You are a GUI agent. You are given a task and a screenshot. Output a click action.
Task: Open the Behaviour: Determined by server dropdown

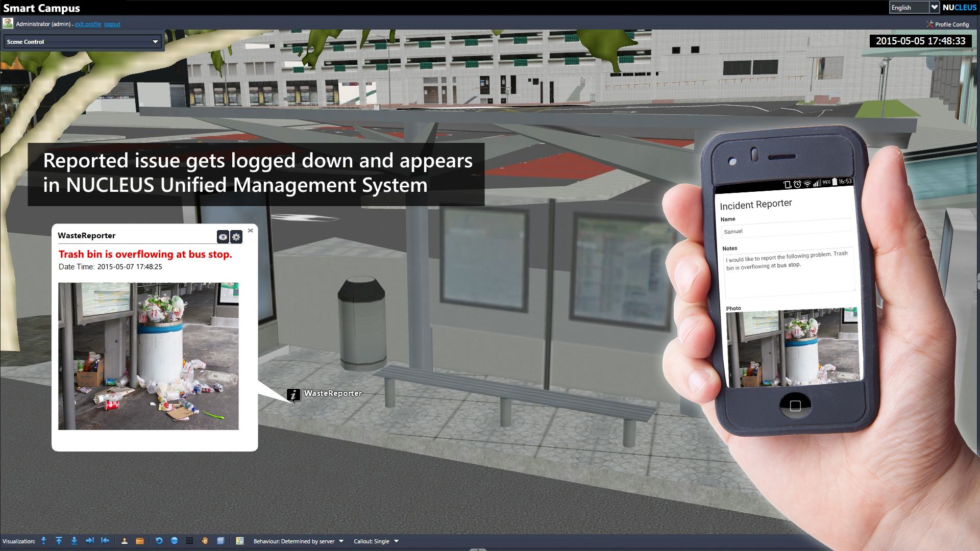point(299,541)
